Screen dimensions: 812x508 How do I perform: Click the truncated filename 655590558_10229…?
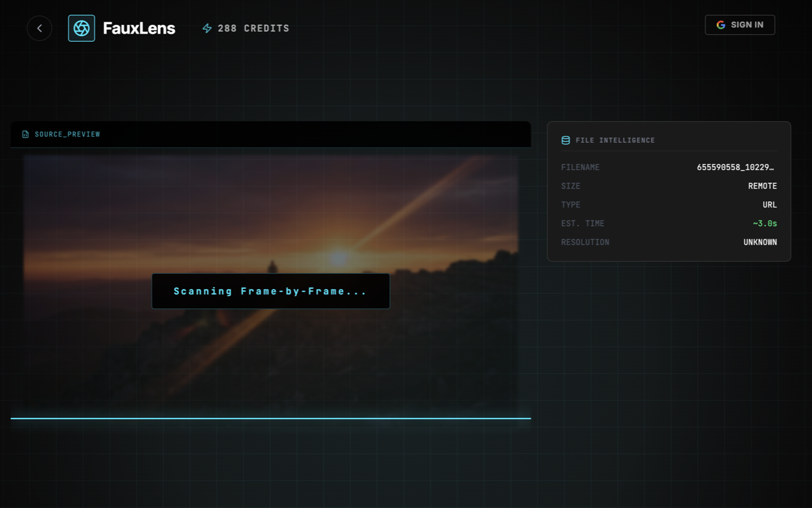point(737,168)
